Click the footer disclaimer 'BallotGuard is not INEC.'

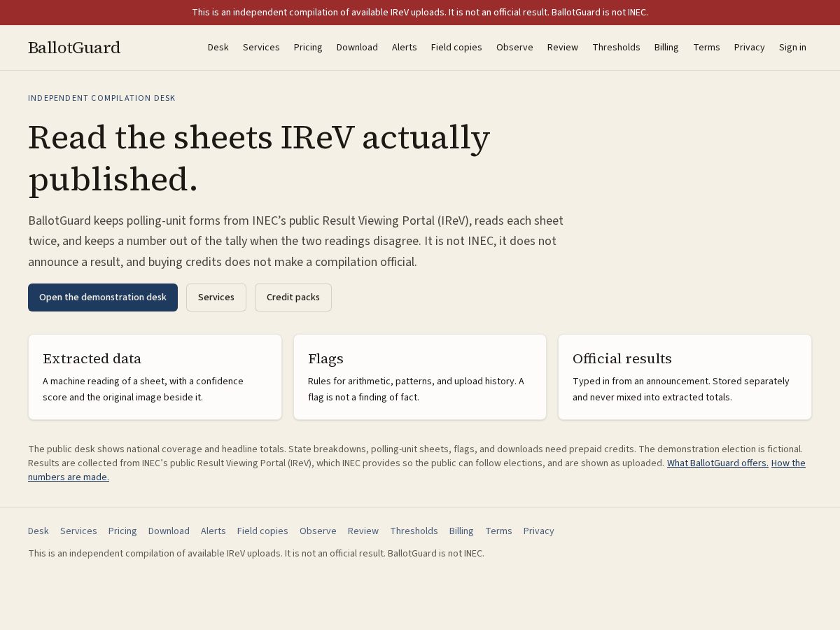(x=436, y=553)
